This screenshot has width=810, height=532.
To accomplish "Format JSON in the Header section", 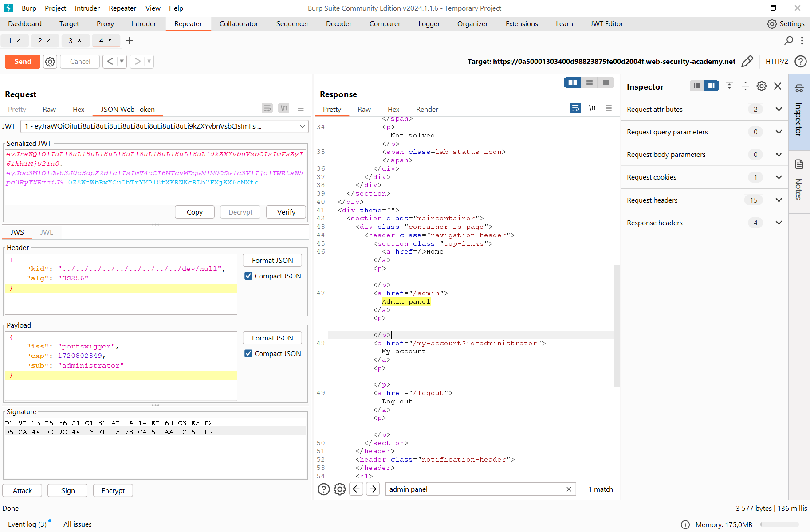I will coord(272,260).
